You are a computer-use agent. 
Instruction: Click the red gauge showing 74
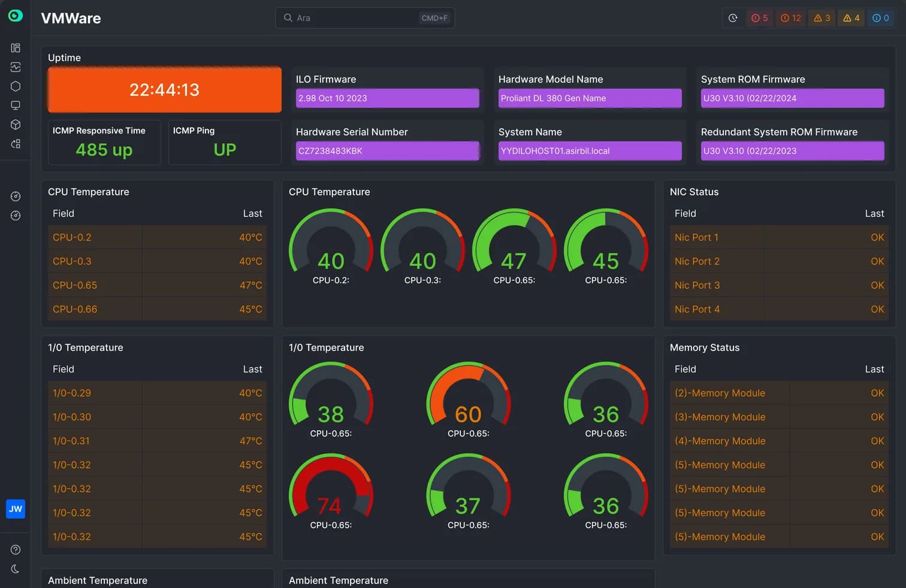pyautogui.click(x=331, y=490)
